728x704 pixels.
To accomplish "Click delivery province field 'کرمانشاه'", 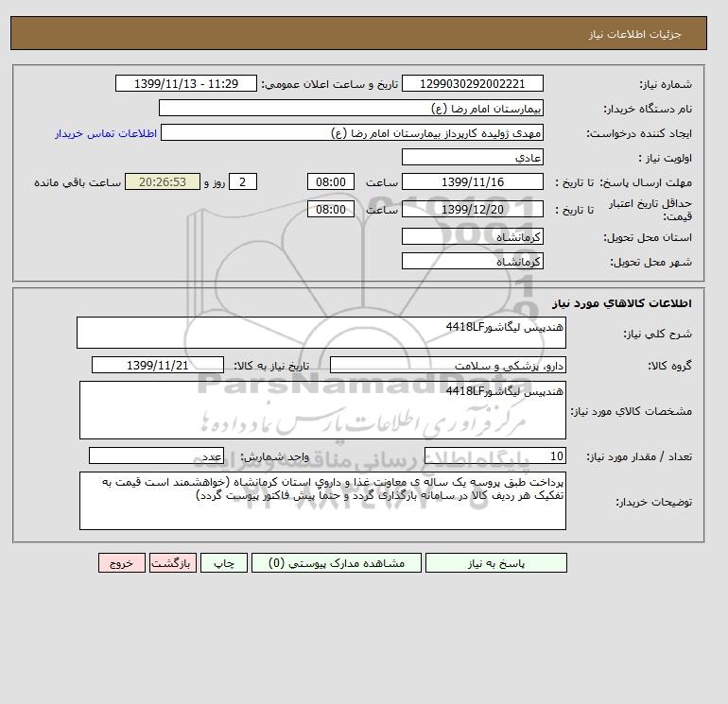I will click(472, 236).
